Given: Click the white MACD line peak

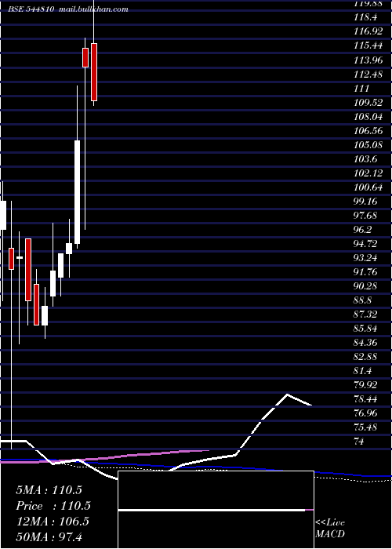Looking at the screenshot, I should pos(288,394).
